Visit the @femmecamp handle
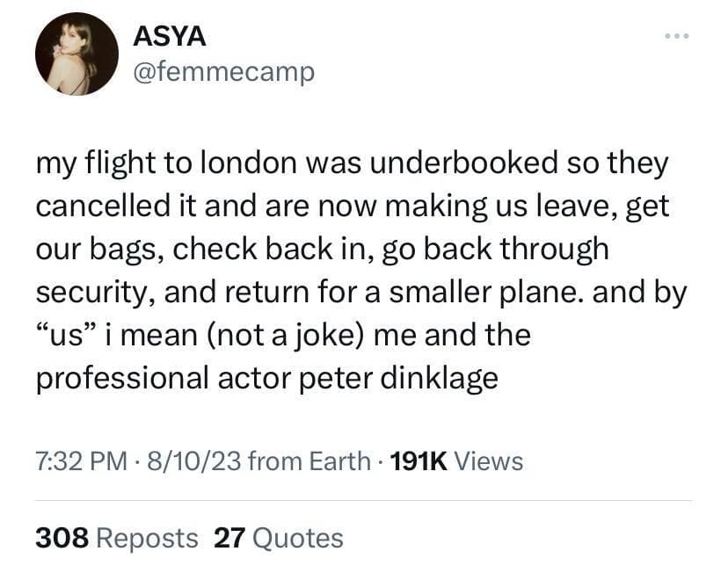The height and width of the screenshot is (573, 728). [222, 71]
